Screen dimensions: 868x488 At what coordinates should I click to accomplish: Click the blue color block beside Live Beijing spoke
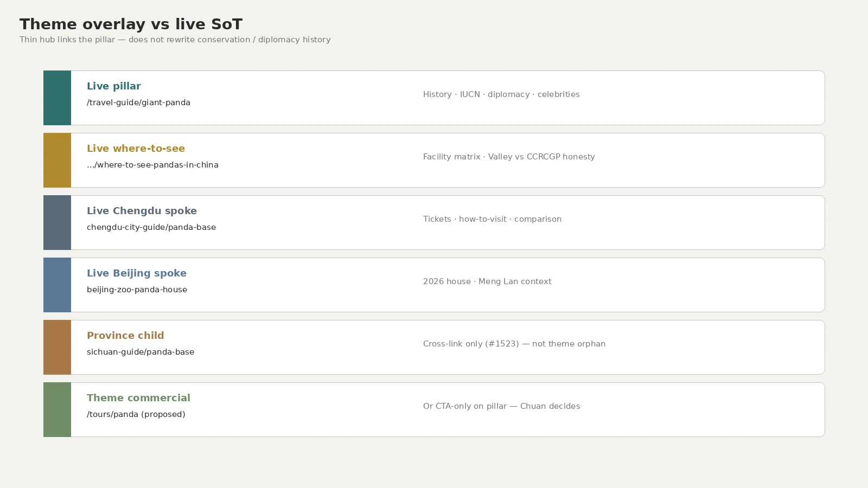(x=57, y=285)
